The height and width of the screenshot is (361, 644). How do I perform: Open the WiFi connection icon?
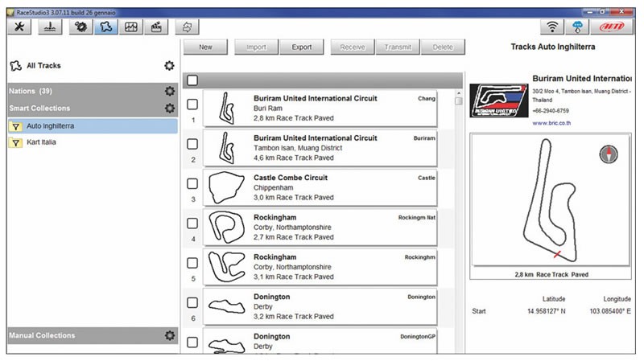552,27
